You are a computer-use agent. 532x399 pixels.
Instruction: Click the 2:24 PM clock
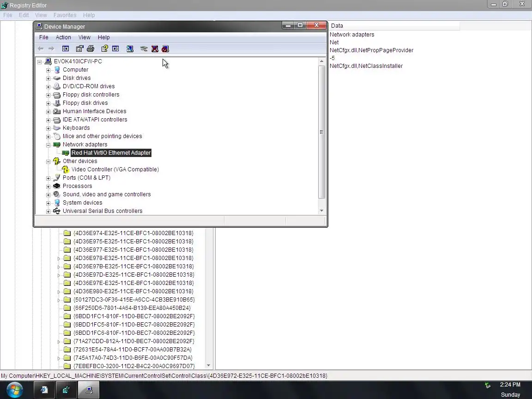pos(510,385)
